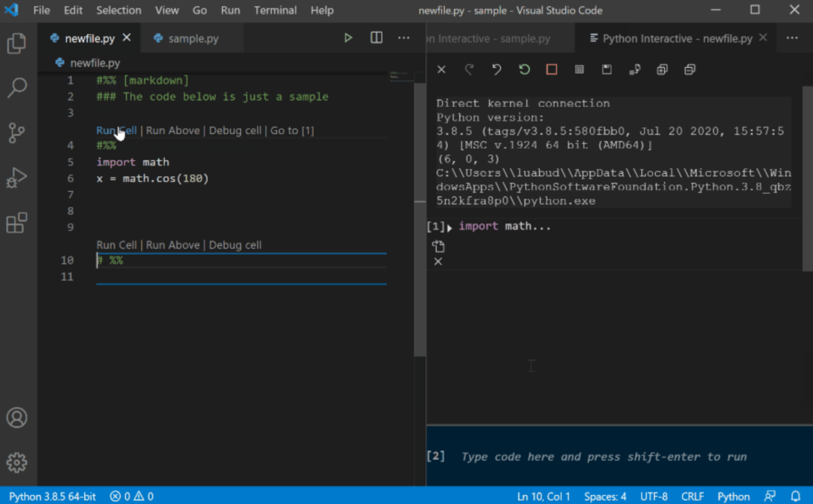The image size is (813, 504).
Task: Open the Extensions view
Action: pyautogui.click(x=17, y=223)
